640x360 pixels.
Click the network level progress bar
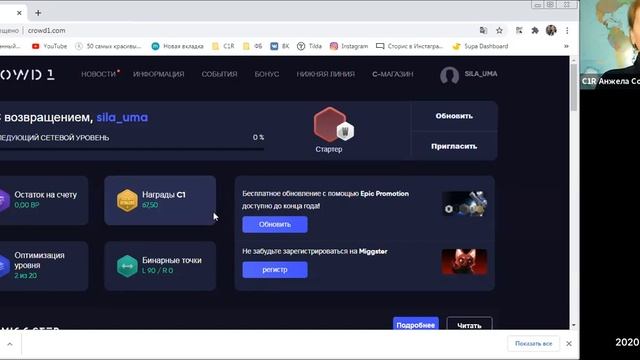coord(132,149)
